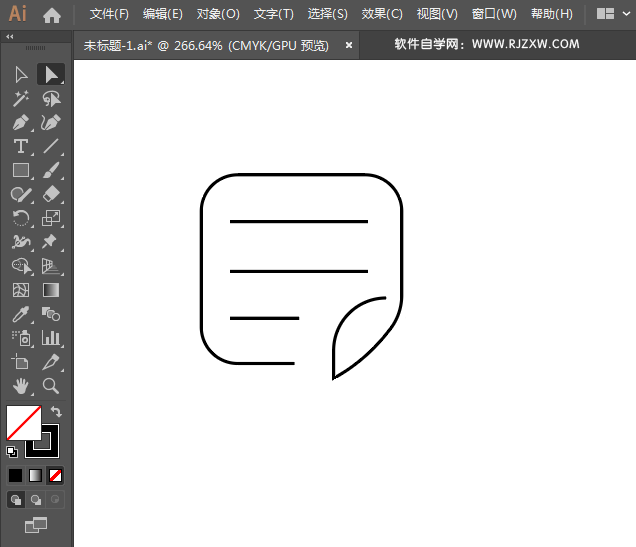Open the change screen mode menu
636x547 pixels.
coord(36,524)
